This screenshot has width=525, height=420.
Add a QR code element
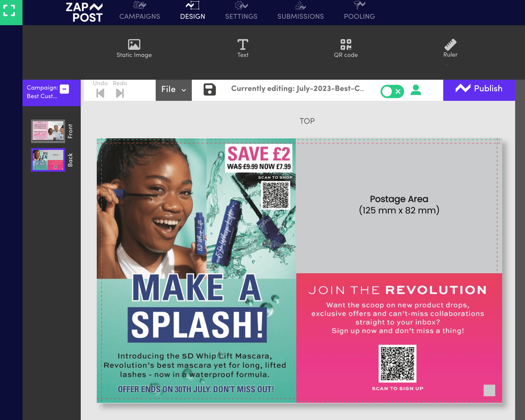coord(346,48)
